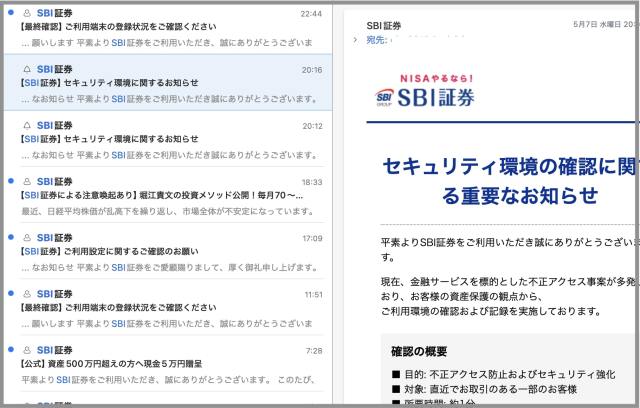Click the unread dot on 18:33 email
The height and width of the screenshot is (408, 640).
(10, 181)
